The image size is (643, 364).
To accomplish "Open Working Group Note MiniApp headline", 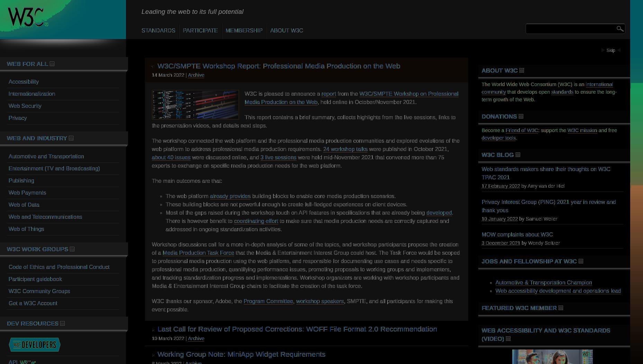I will tap(241, 354).
